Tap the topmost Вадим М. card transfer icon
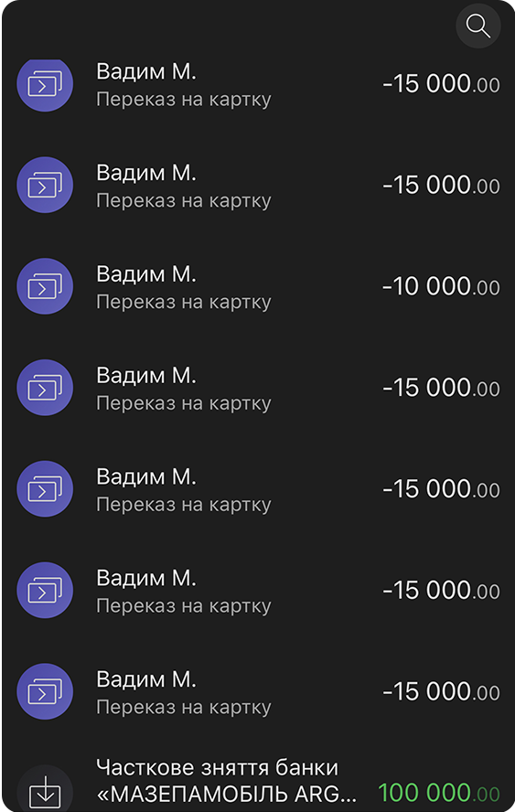Screen dimensions: 515x812 pyautogui.click(x=45, y=84)
